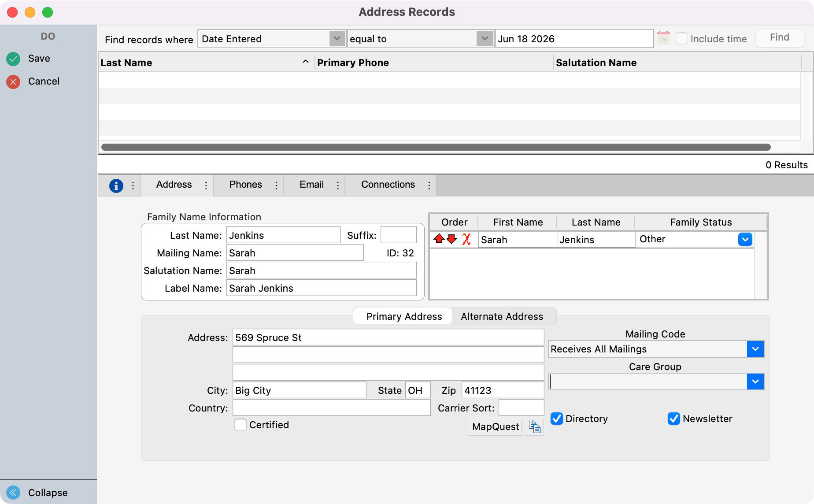This screenshot has height=504, width=814.
Task: Click First Name cell Sarah in family table
Action: coord(518,240)
